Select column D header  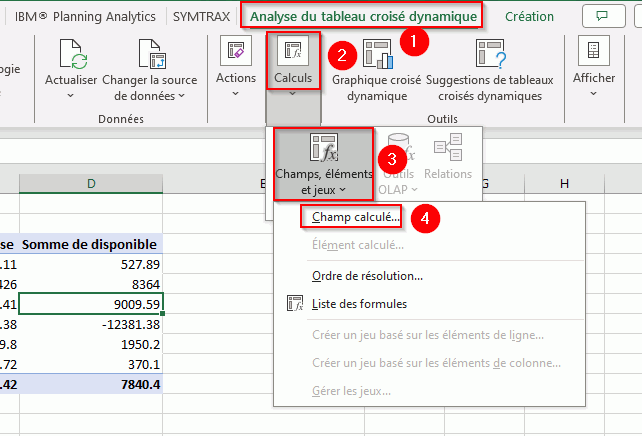[91, 184]
